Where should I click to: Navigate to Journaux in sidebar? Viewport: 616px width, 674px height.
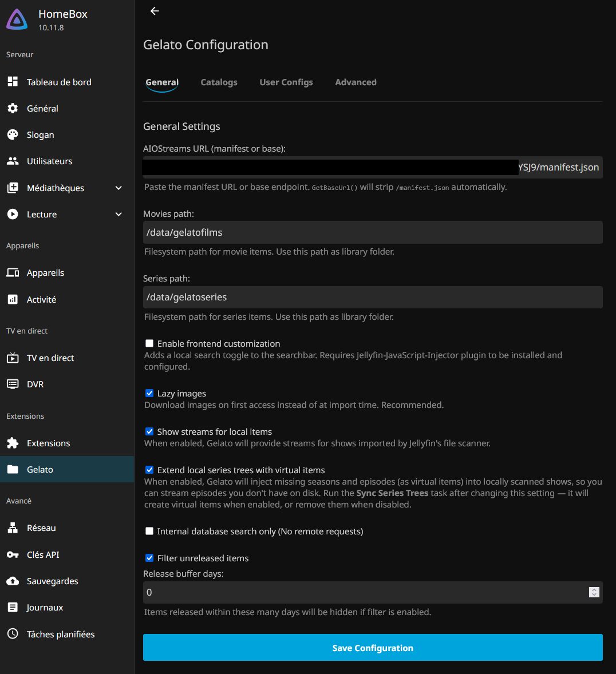67,608
